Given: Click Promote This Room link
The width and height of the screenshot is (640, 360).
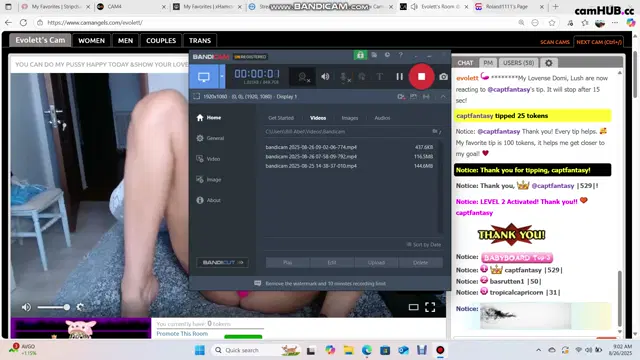Looking at the screenshot, I should [x=182, y=333].
